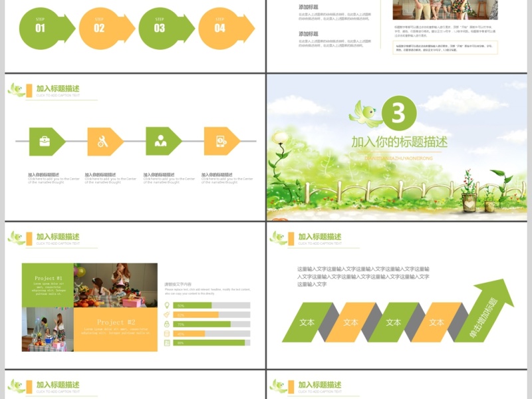Click the lightbulb icon beside the 50% bar
Viewport: 532px width, 399px height.
pyautogui.click(x=167, y=305)
